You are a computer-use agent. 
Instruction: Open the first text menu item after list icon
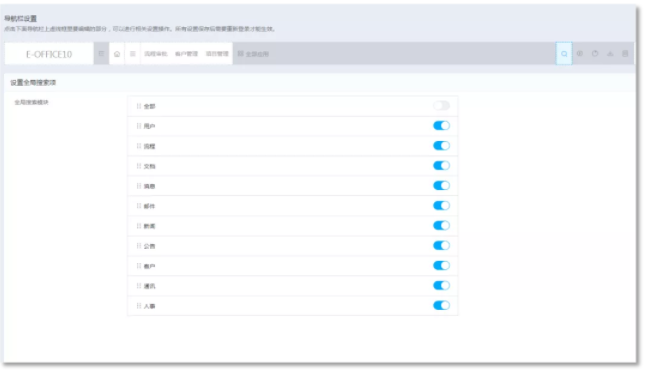pos(156,54)
